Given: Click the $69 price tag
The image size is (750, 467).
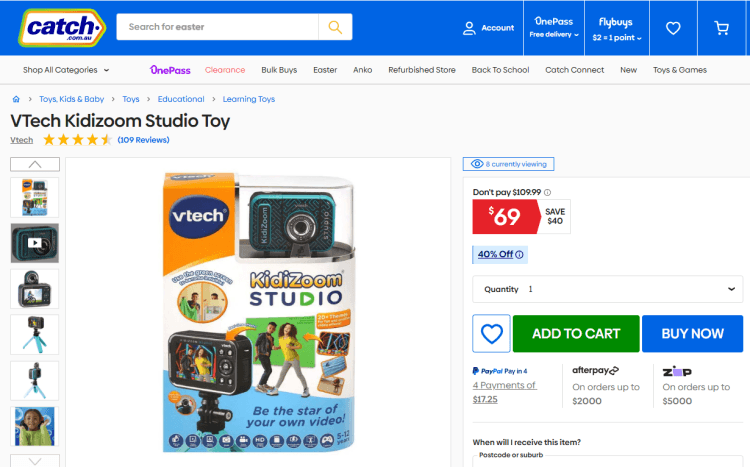Looking at the screenshot, I should click(x=506, y=217).
